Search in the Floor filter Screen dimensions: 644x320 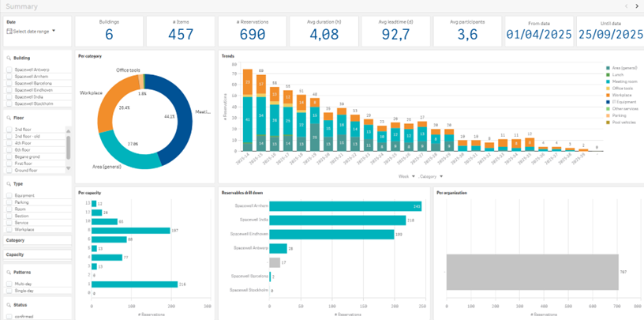coord(9,118)
